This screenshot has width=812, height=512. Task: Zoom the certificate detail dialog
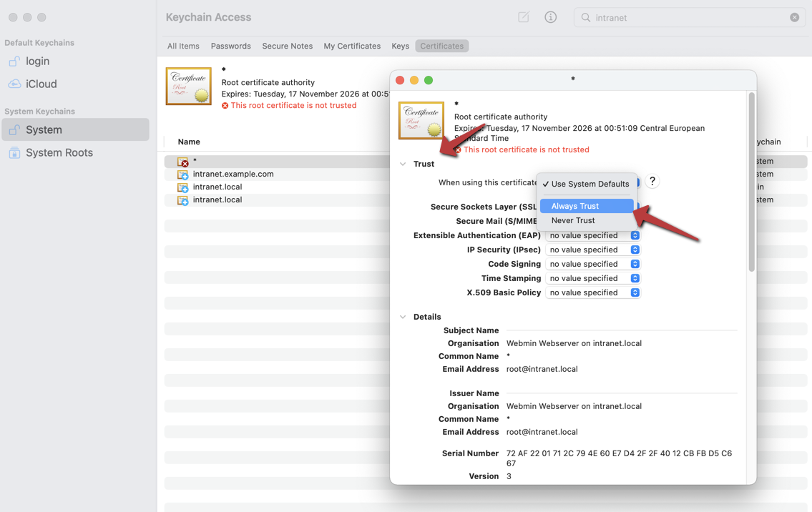pyautogui.click(x=429, y=80)
